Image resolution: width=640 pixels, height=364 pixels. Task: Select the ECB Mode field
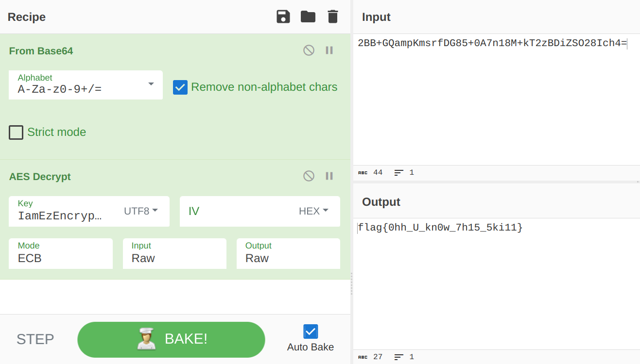coord(61,253)
